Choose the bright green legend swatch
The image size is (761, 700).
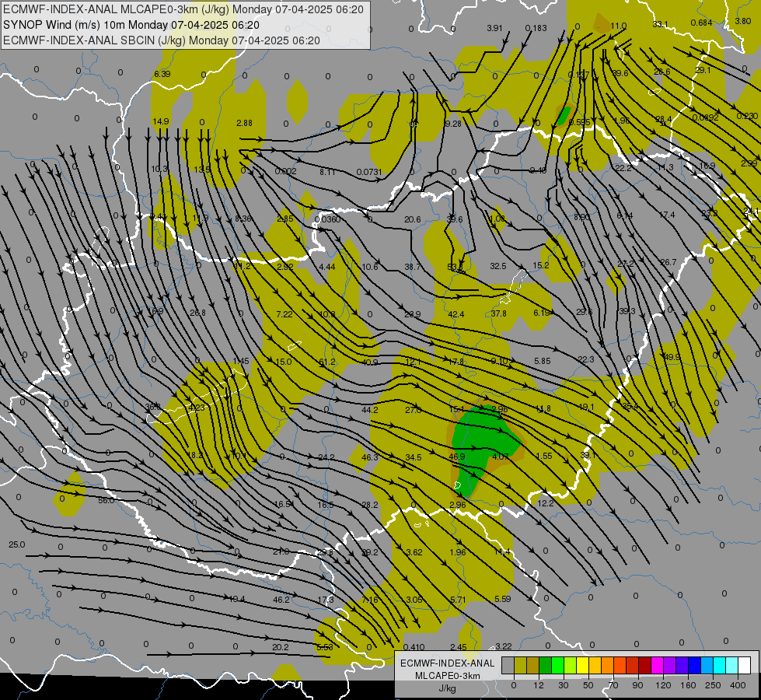point(557,665)
